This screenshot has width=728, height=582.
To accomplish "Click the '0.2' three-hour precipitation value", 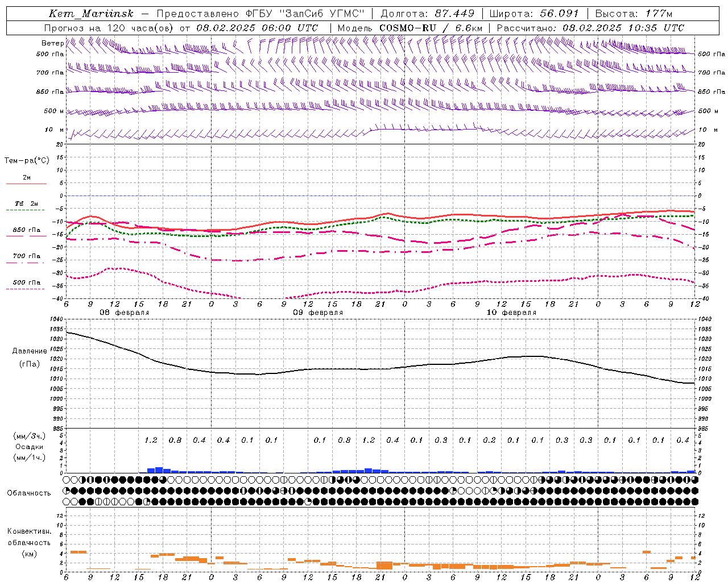I will (x=489, y=440).
